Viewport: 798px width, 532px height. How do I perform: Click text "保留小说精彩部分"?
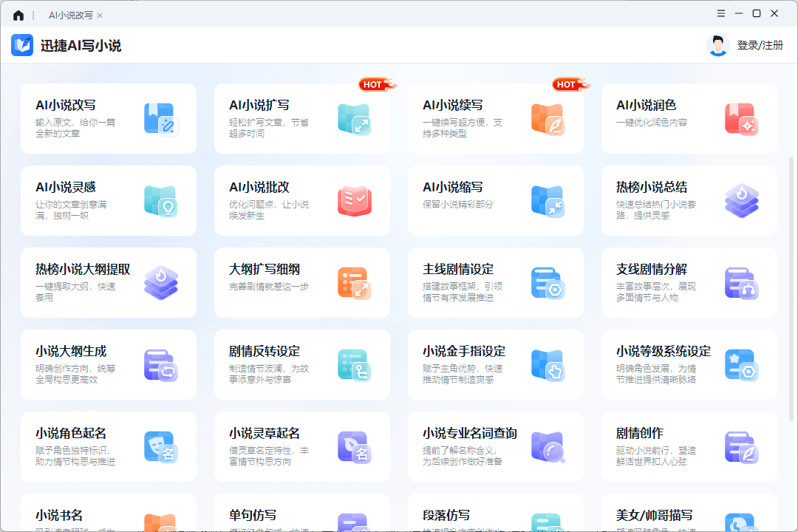pos(458,204)
